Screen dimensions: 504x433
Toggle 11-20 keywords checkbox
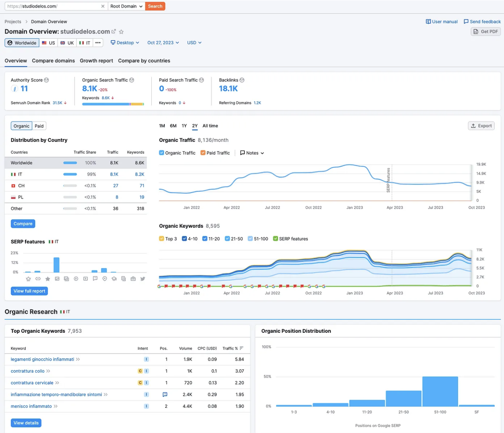(205, 239)
